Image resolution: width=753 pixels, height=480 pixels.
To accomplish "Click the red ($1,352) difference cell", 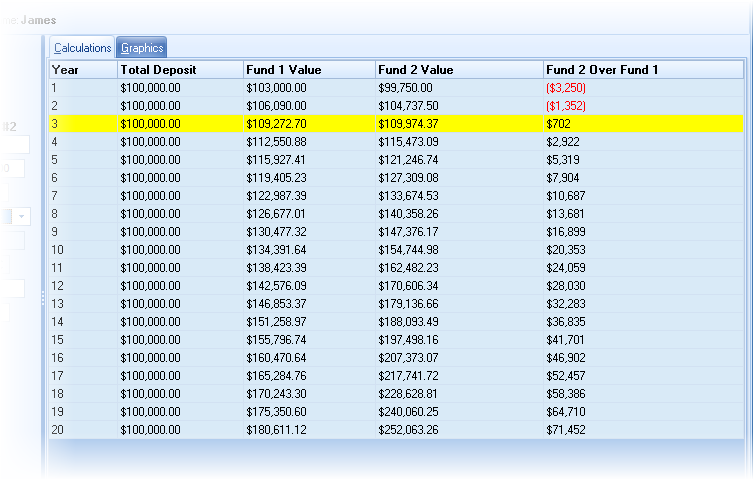I will point(566,106).
